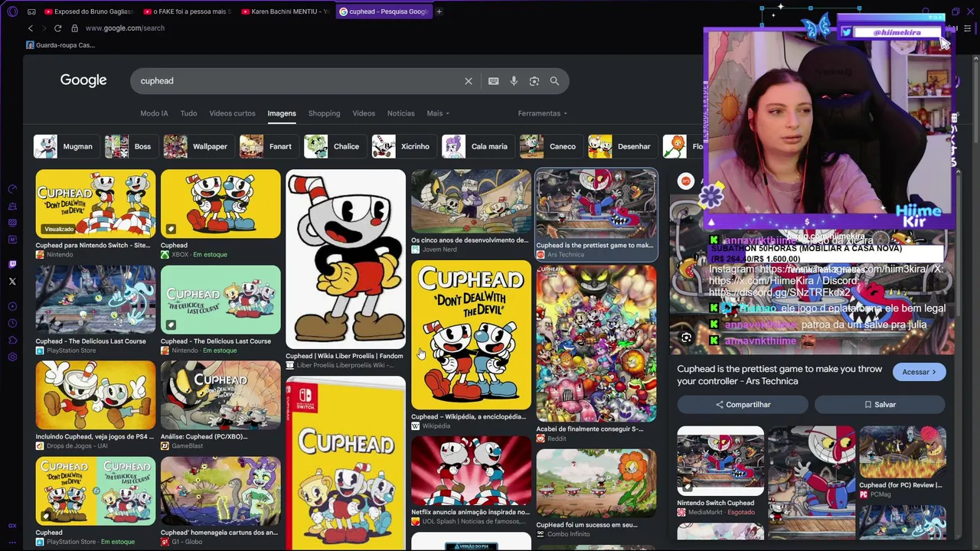Open the Análise: Cuphead (PC/XBO) link

point(204,436)
